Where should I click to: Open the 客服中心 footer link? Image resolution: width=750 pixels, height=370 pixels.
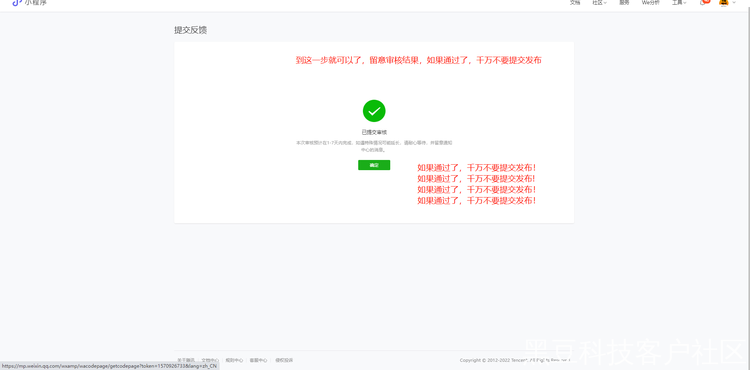point(258,360)
